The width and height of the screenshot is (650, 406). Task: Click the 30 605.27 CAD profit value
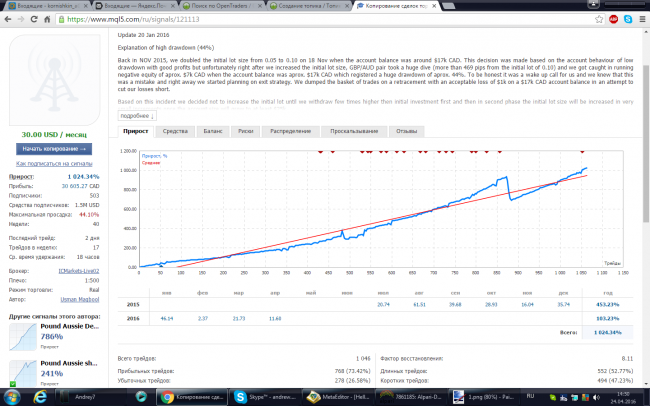(x=80, y=186)
